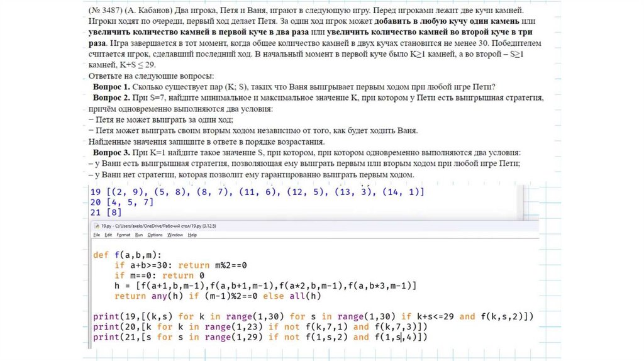Click output line '21 [8]'

[106, 213]
